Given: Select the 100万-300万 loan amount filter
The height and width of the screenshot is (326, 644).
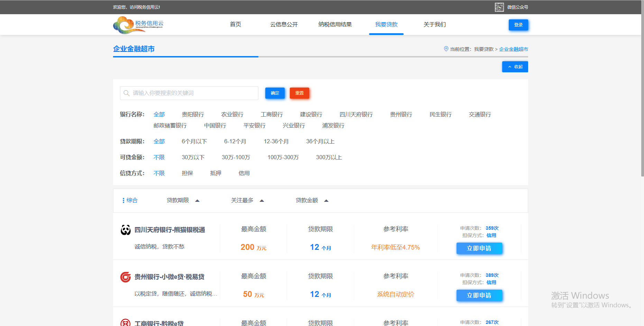Looking at the screenshot, I should [x=283, y=157].
